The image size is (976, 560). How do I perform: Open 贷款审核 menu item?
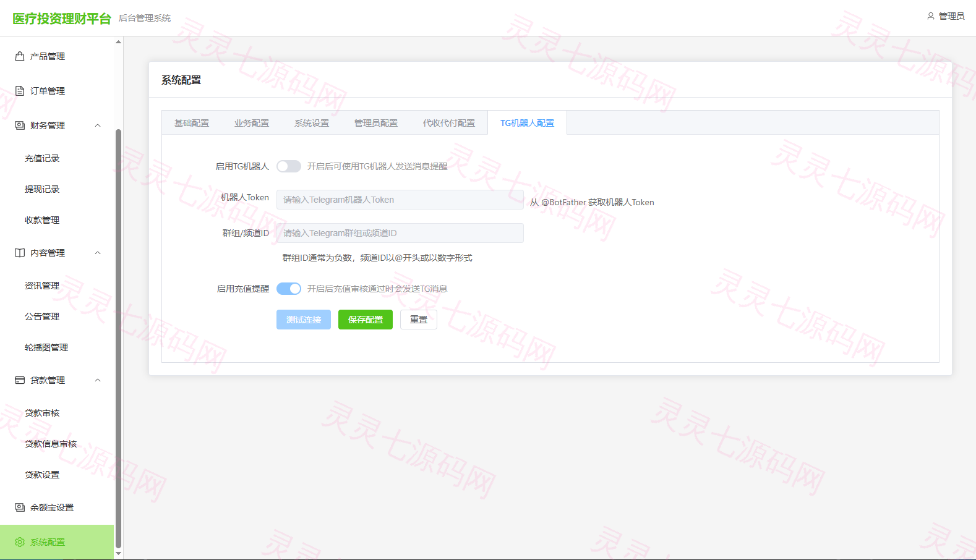coord(42,413)
